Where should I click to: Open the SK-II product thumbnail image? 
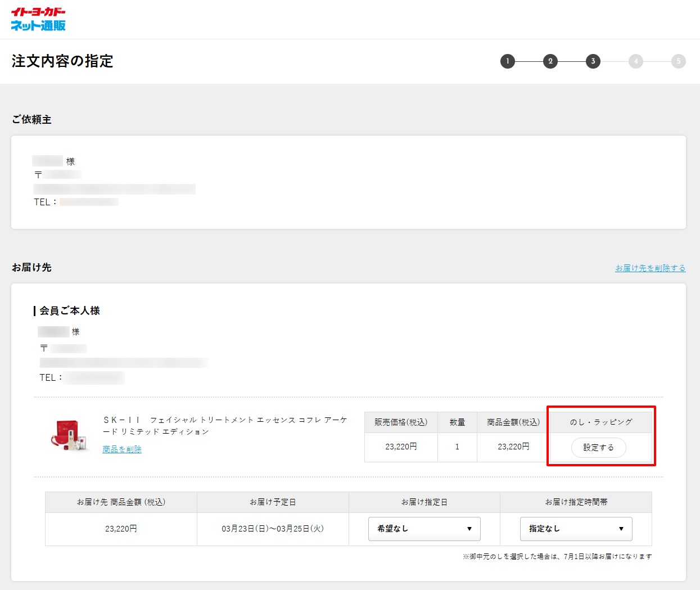pyautogui.click(x=69, y=435)
